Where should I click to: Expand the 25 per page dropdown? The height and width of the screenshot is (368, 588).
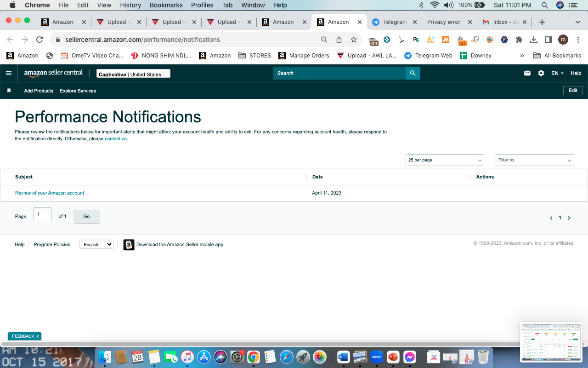(x=445, y=160)
